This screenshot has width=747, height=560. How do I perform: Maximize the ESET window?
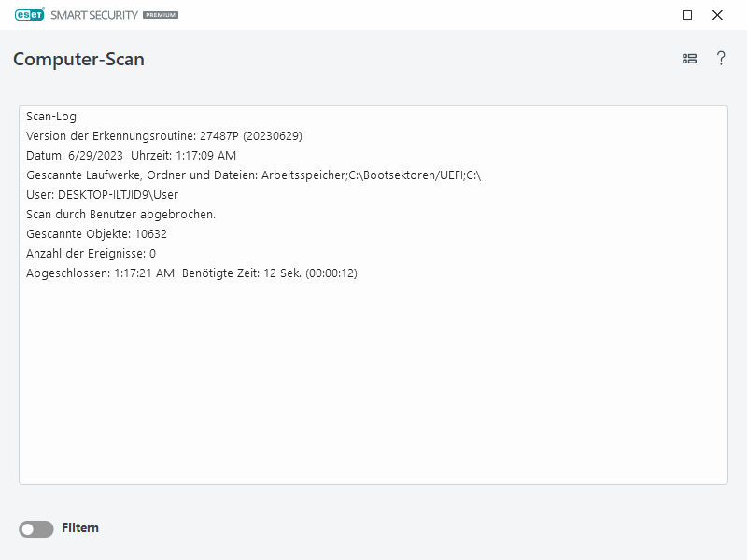(x=687, y=15)
